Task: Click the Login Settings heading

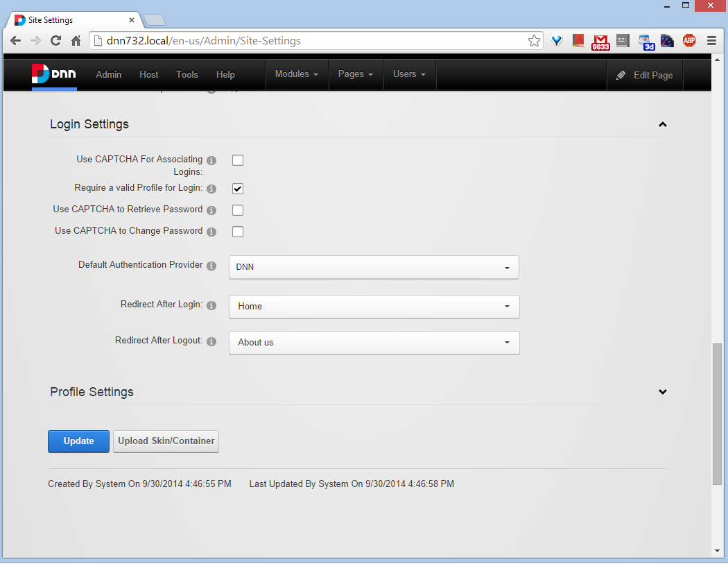Action: 89,124
